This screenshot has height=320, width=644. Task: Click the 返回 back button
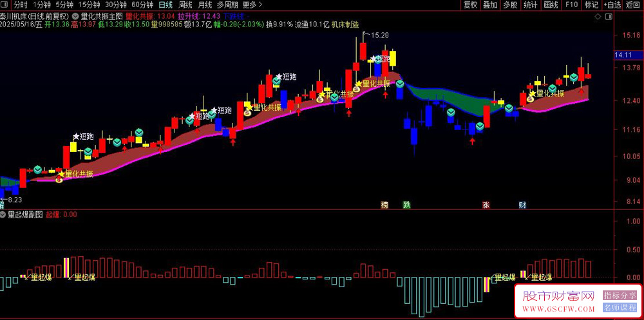coord(633,5)
